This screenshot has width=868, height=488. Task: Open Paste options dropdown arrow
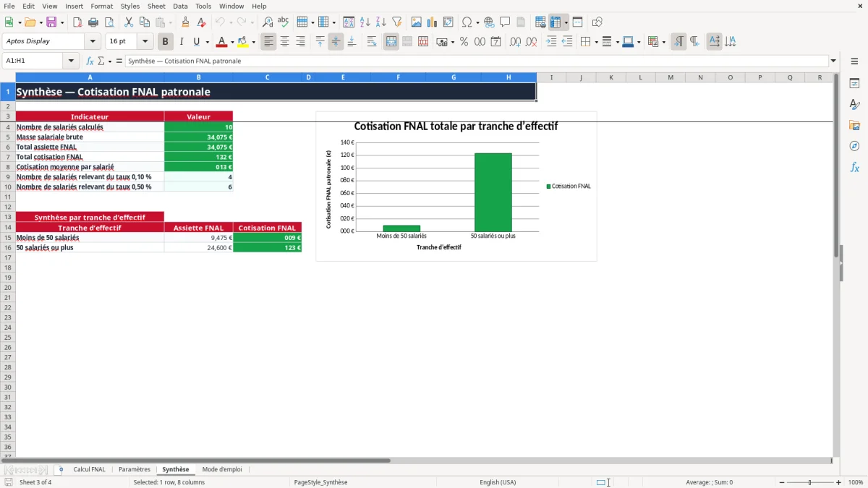click(171, 22)
